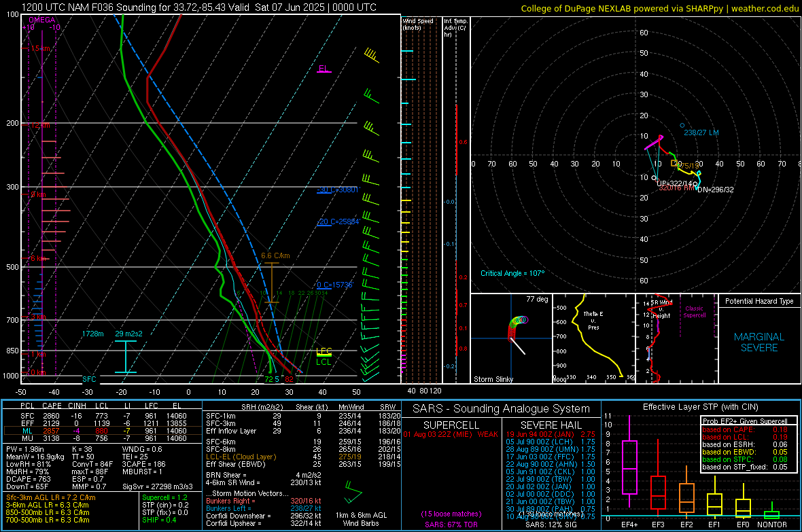Click the weather.cod.edu credit text
Image resolution: width=802 pixels, height=532 pixels.
765,8
